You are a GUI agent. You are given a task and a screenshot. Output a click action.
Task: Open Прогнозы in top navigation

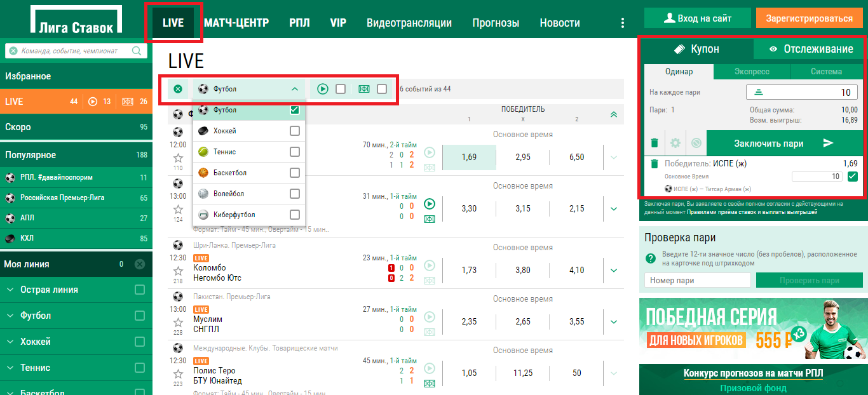pyautogui.click(x=496, y=23)
